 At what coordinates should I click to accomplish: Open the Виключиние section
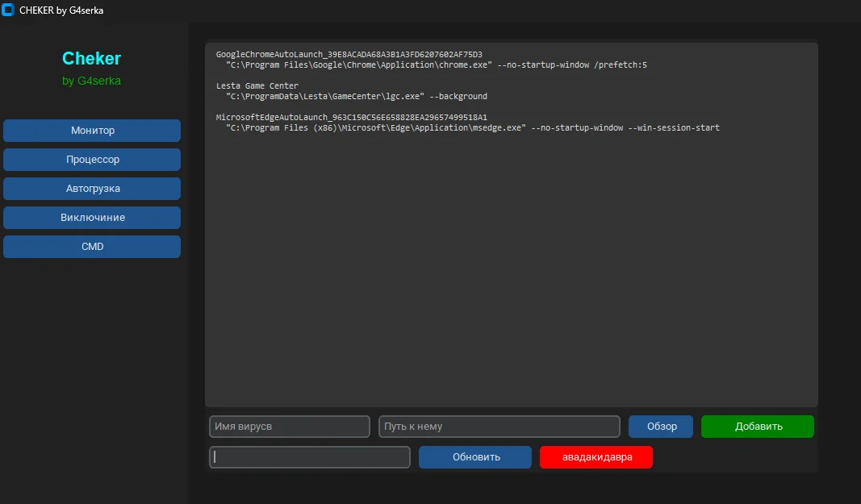[92, 218]
